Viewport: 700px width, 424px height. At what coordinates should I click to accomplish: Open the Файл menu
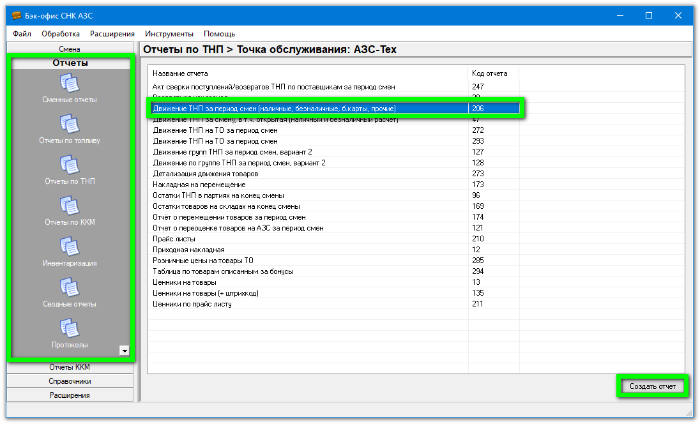point(23,34)
